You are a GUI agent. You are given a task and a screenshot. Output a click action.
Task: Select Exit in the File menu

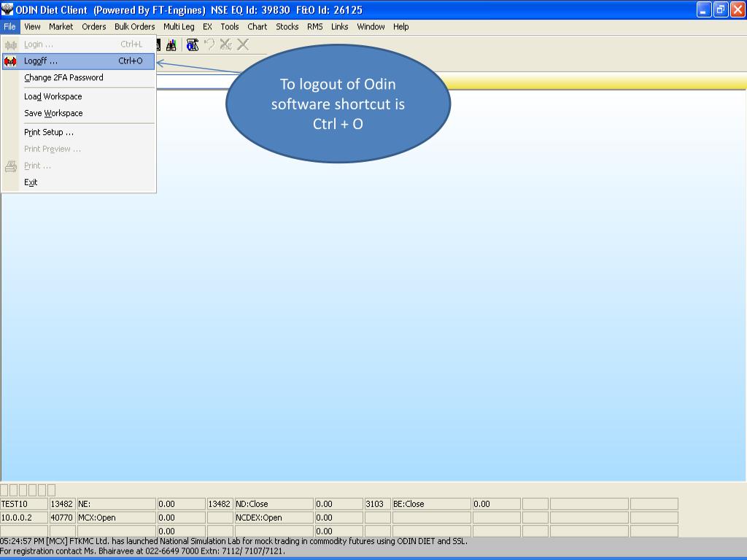79,182
